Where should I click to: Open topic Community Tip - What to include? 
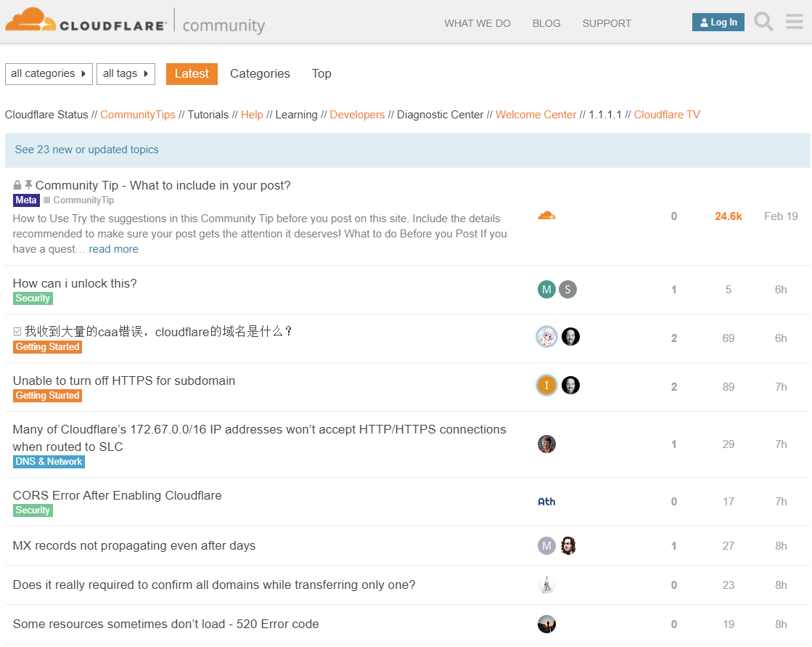coord(163,185)
